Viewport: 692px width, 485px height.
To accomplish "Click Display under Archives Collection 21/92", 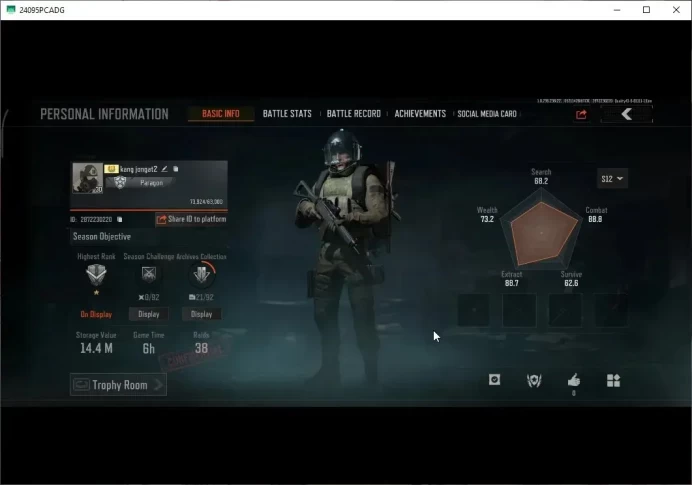I will 202,314.
